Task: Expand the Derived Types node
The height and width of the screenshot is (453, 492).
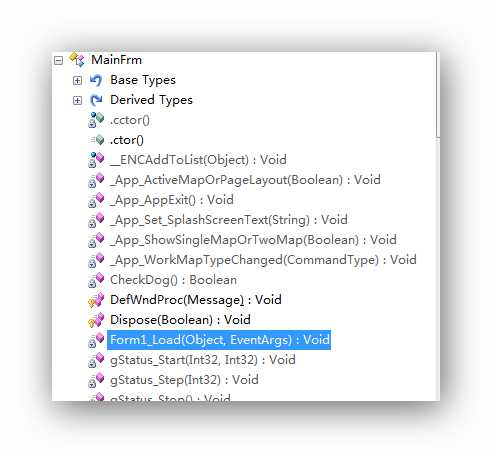Action: [x=77, y=100]
